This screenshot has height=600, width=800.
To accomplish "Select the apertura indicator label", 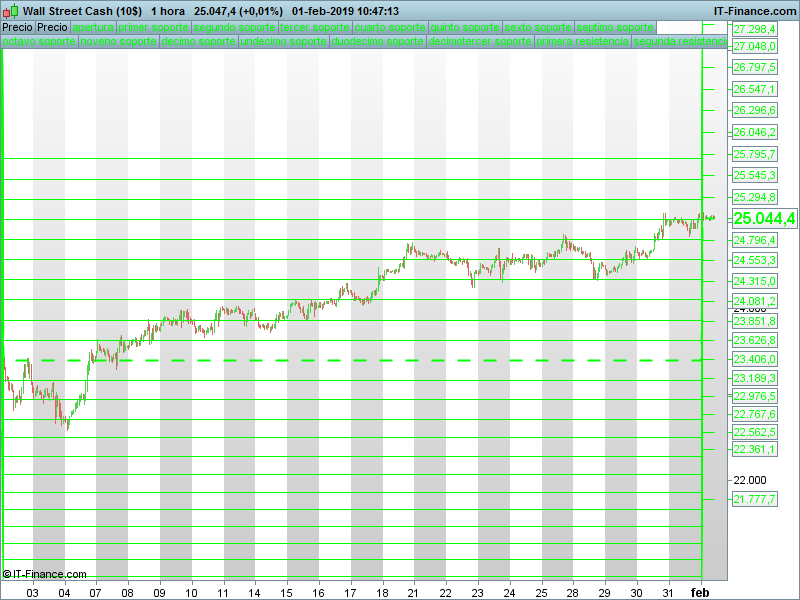I will click(x=93, y=27).
